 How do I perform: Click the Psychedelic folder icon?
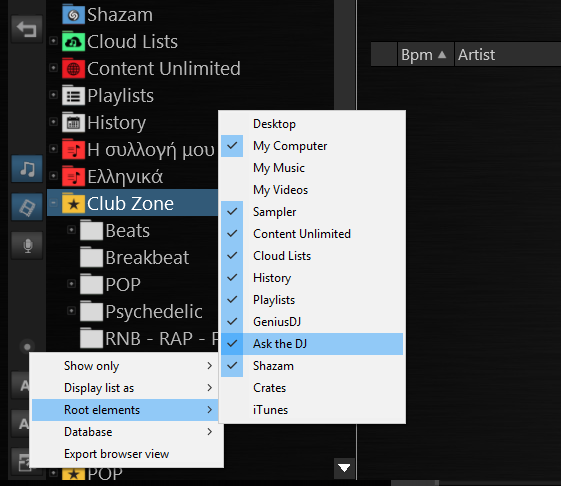[92, 312]
